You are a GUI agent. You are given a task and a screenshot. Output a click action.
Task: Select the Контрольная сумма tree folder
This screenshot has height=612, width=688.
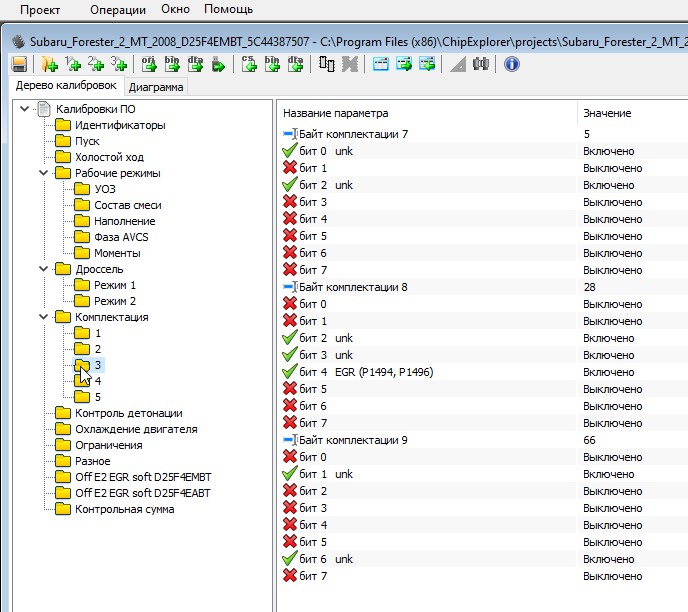pos(124,509)
